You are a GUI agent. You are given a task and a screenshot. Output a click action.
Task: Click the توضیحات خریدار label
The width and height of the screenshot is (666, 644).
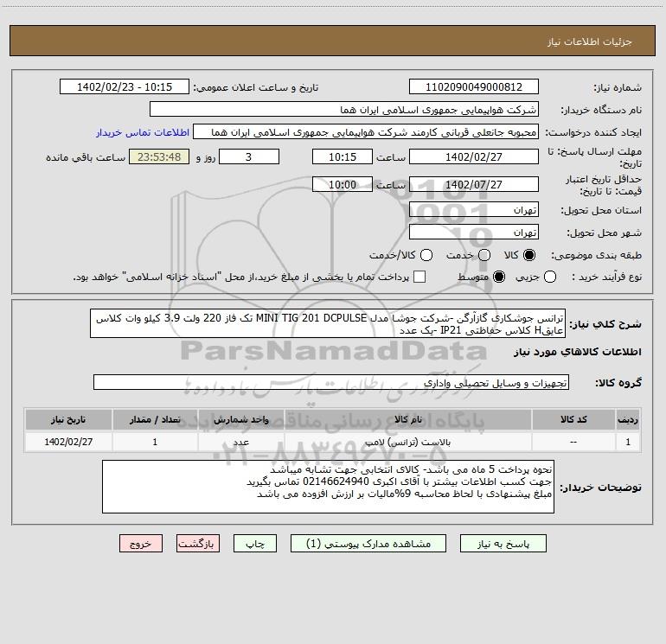(x=600, y=488)
